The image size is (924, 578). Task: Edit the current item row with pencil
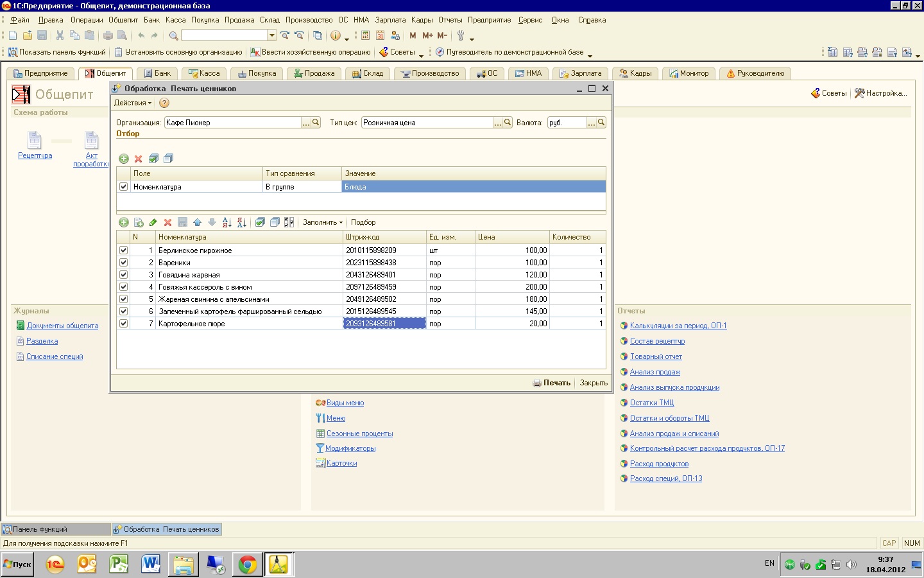pos(153,222)
